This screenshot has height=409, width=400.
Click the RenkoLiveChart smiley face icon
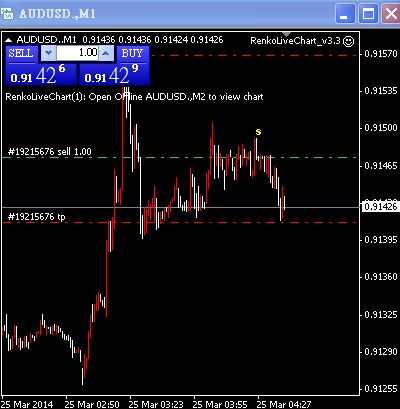pos(349,41)
